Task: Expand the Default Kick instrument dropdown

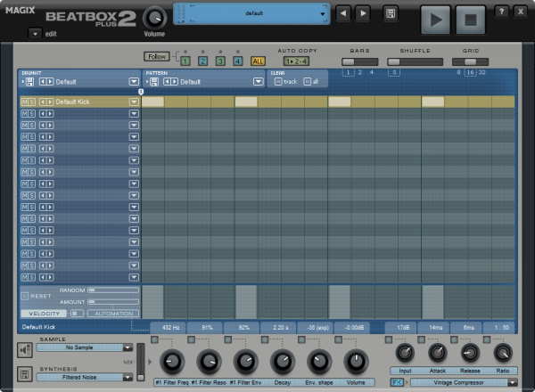Action: coord(134,102)
